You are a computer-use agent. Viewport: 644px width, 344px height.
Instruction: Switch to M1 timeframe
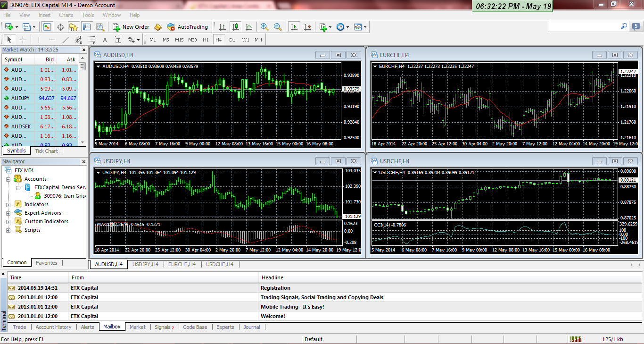[153, 40]
